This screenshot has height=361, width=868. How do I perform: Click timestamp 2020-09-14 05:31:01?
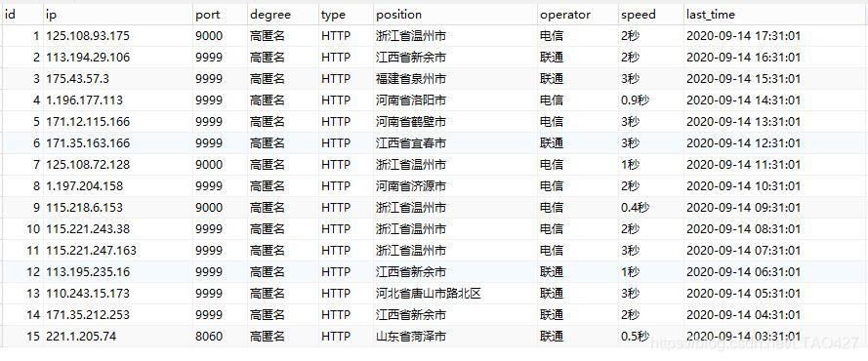point(743,294)
